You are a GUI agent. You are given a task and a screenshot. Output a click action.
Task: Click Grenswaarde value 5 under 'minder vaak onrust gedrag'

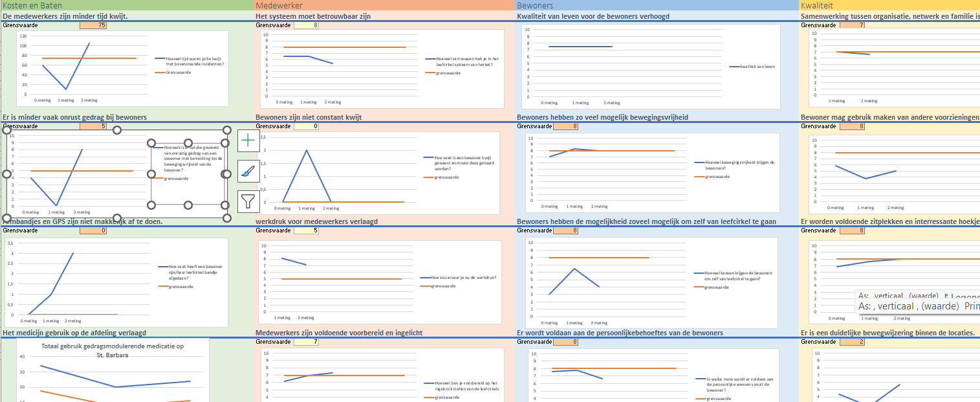[x=93, y=126]
